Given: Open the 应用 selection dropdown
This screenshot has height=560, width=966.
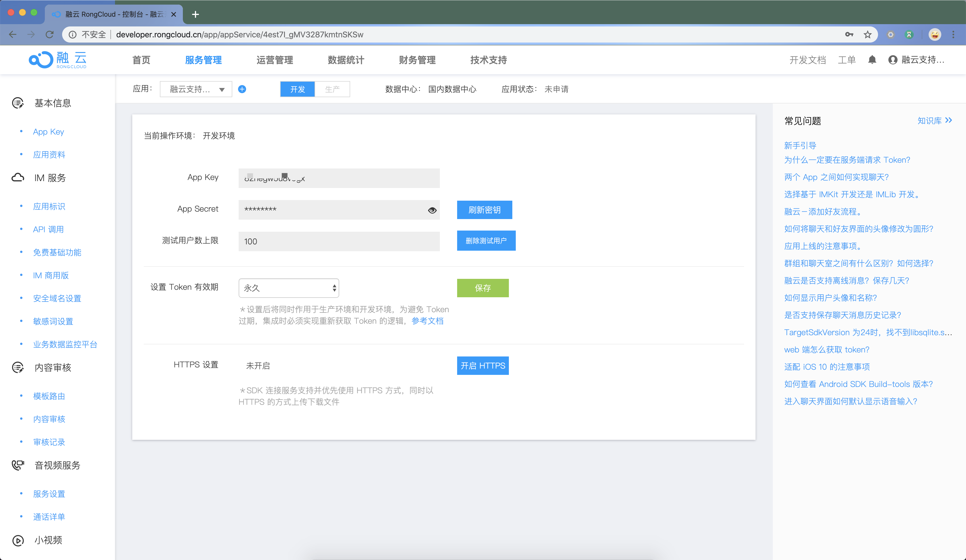Looking at the screenshot, I should (196, 89).
